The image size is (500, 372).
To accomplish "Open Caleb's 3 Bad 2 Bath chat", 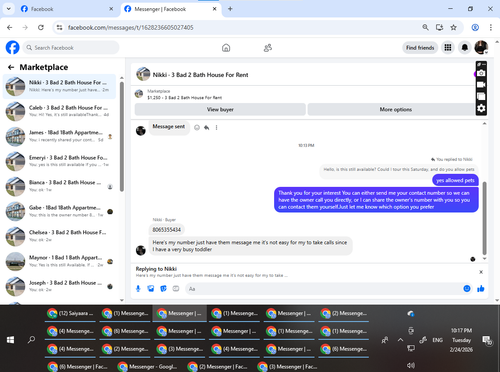I will pyautogui.click(x=59, y=111).
